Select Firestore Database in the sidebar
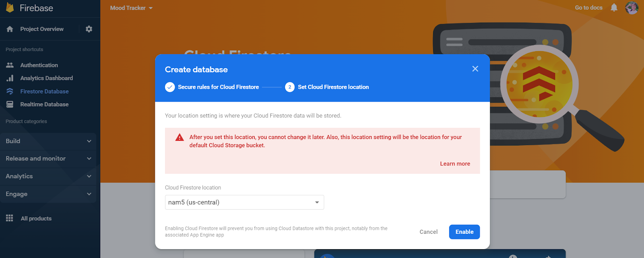The image size is (644, 258). [44, 91]
